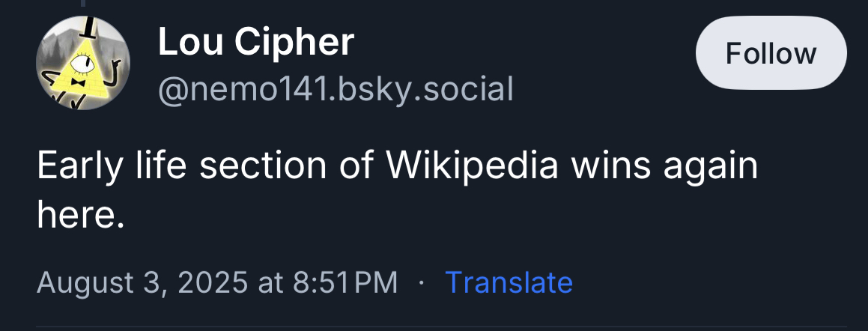Image resolution: width=868 pixels, height=331 pixels.
Task: Follow the Lou Cipher account
Action: coord(771,53)
